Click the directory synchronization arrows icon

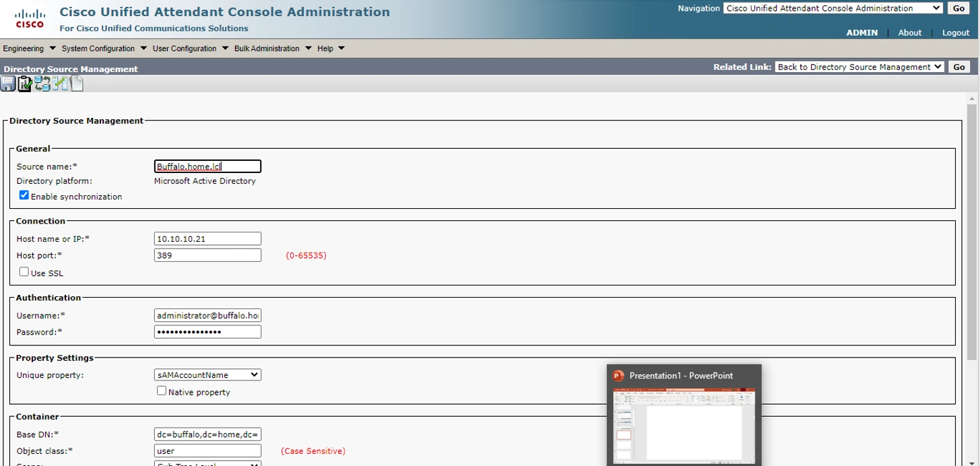42,84
